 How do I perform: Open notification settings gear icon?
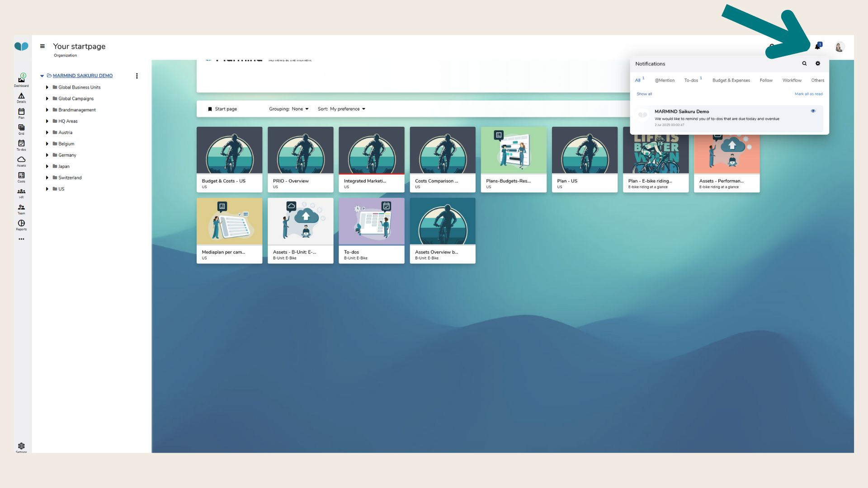tap(818, 64)
